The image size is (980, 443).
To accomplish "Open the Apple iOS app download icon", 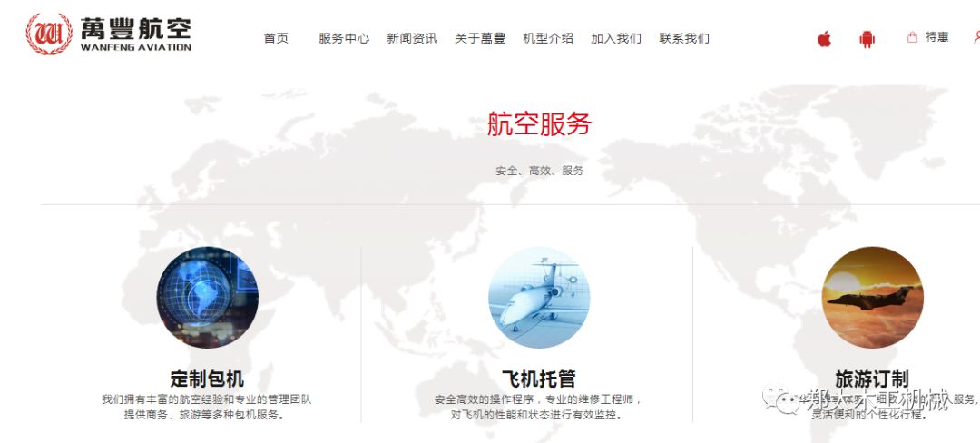I will (824, 38).
